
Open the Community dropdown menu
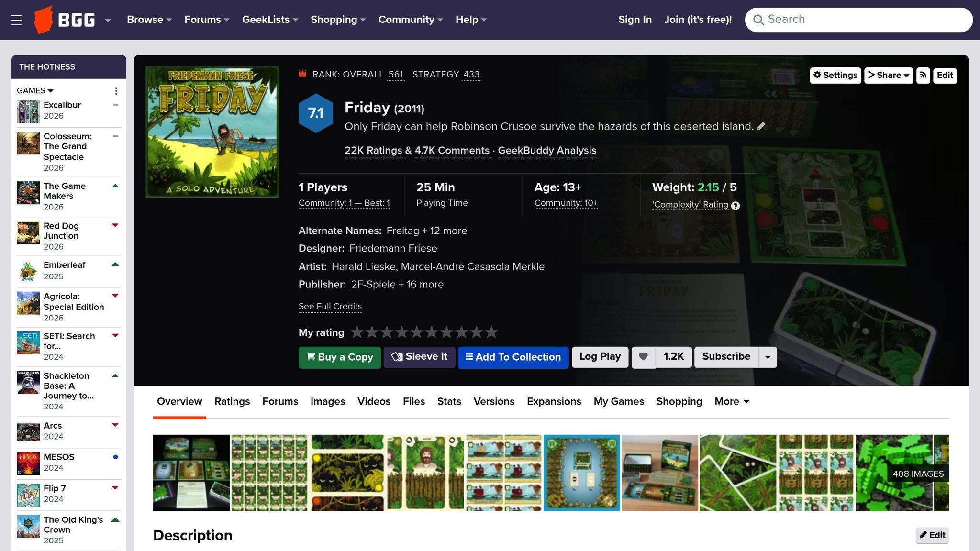coord(411,20)
